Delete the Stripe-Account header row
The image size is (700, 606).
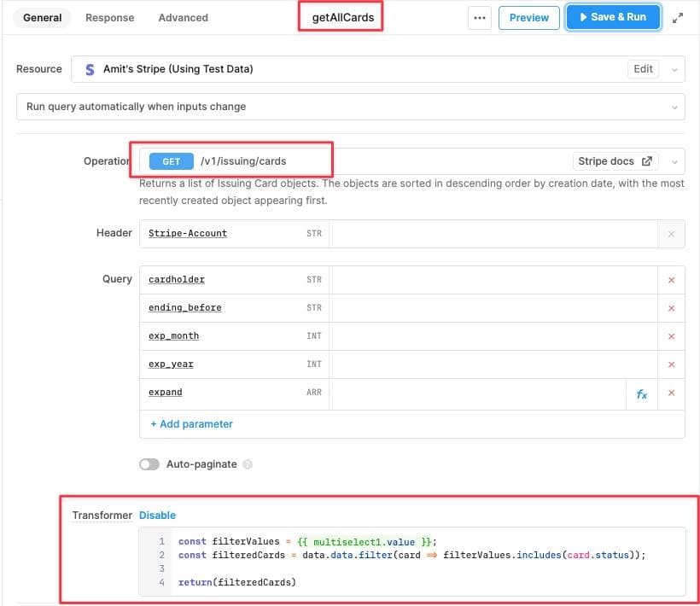(671, 233)
